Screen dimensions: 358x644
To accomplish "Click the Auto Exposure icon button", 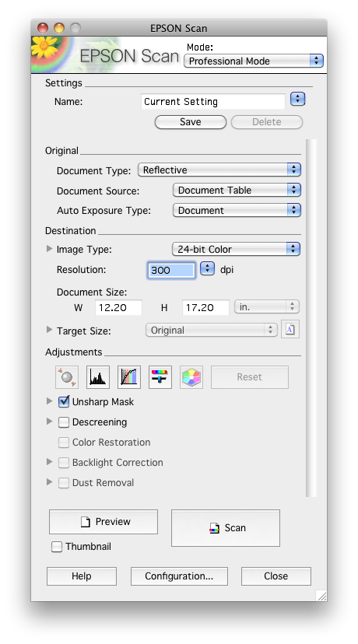I will click(67, 377).
